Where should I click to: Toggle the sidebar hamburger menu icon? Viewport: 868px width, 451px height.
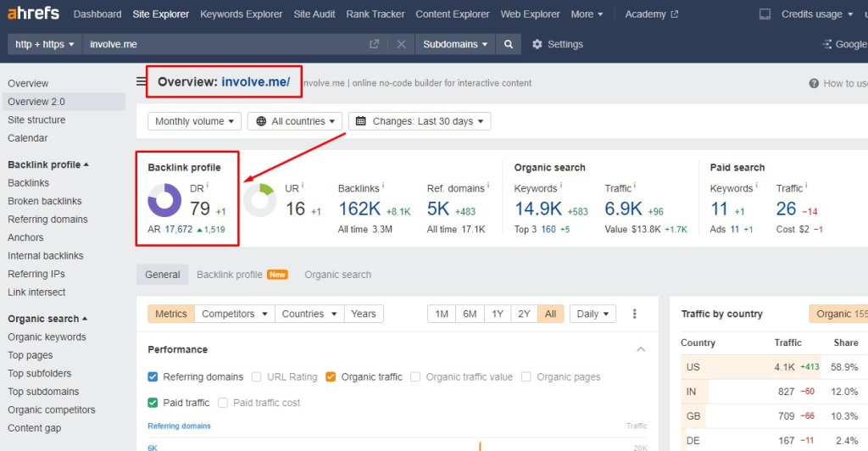pos(142,82)
